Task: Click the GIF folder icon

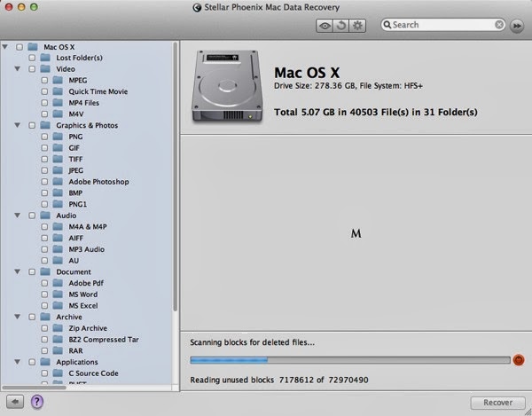Action: point(58,147)
